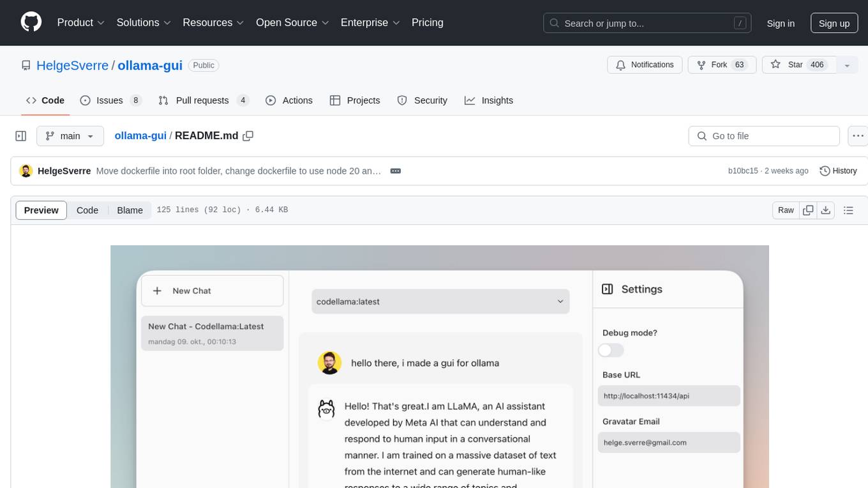
Task: Open the README outline list
Action: 848,210
